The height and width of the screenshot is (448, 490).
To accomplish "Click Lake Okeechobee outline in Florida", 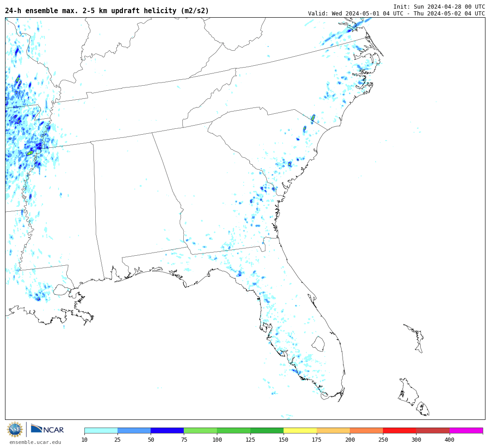I will [318, 344].
